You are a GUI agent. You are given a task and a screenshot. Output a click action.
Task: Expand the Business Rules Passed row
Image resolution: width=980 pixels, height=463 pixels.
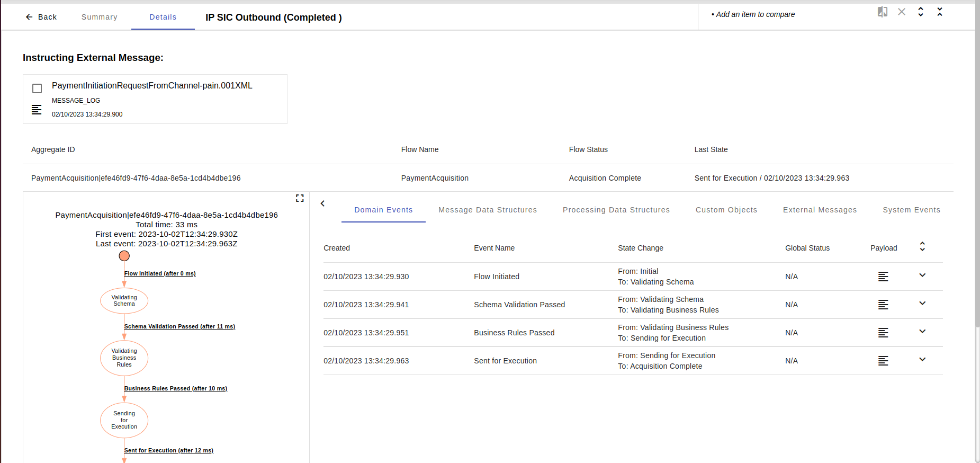tap(922, 332)
